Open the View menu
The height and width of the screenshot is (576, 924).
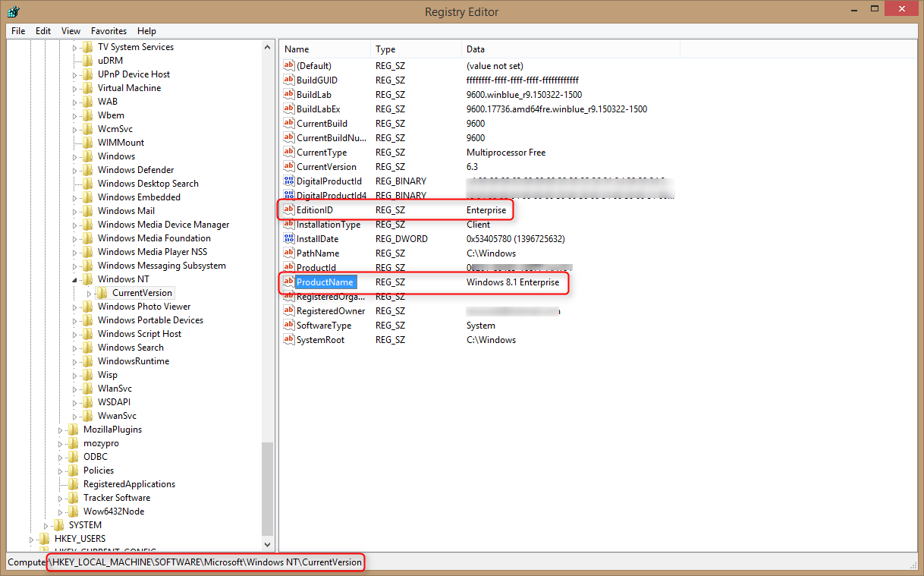coord(71,31)
